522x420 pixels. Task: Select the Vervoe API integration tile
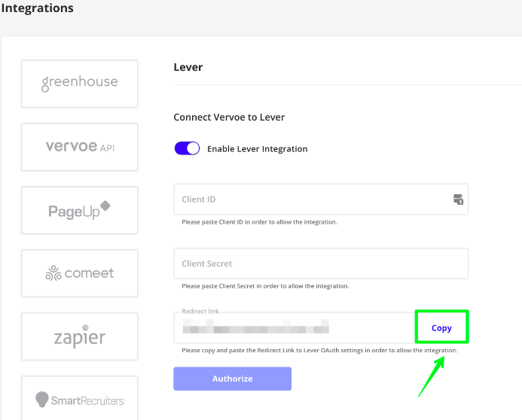[x=80, y=147]
